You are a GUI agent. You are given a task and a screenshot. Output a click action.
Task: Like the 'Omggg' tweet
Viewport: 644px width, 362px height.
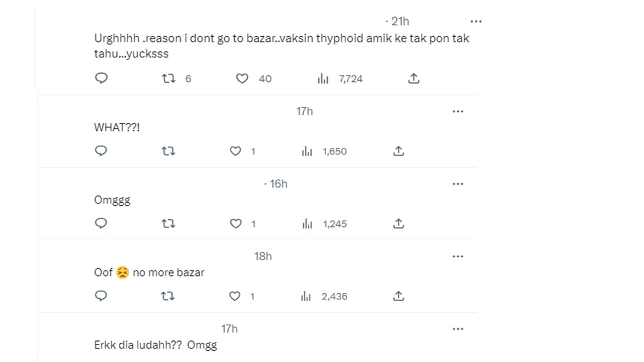tap(236, 223)
